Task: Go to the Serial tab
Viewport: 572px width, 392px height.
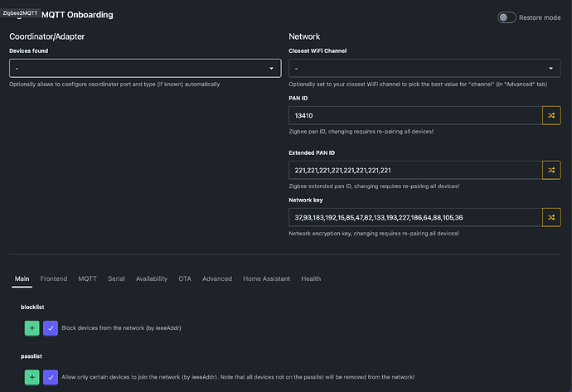Action: (116, 278)
